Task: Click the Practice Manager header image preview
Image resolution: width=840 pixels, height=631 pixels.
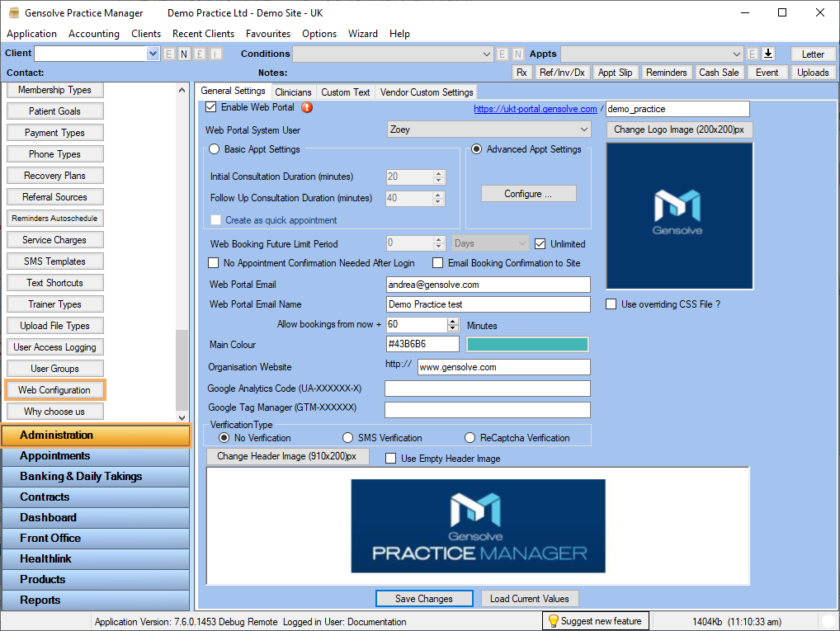Action: 478,526
